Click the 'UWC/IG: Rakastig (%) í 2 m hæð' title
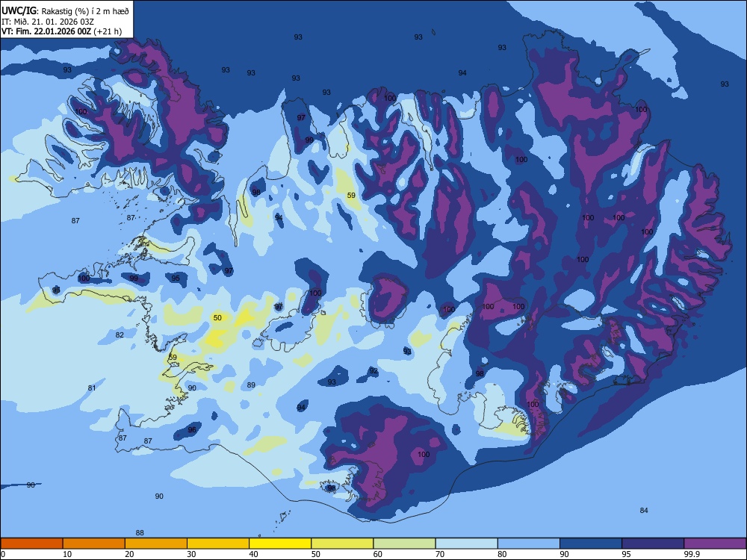The image size is (747, 560). (65, 10)
